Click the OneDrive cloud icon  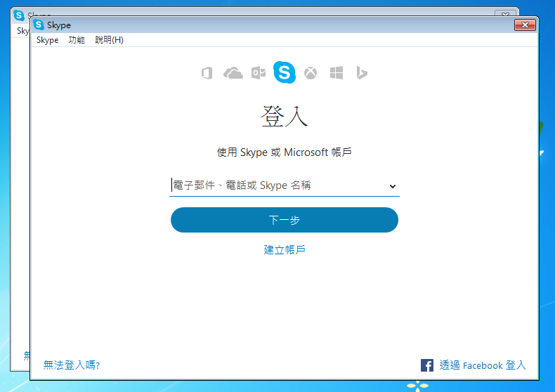(x=233, y=73)
